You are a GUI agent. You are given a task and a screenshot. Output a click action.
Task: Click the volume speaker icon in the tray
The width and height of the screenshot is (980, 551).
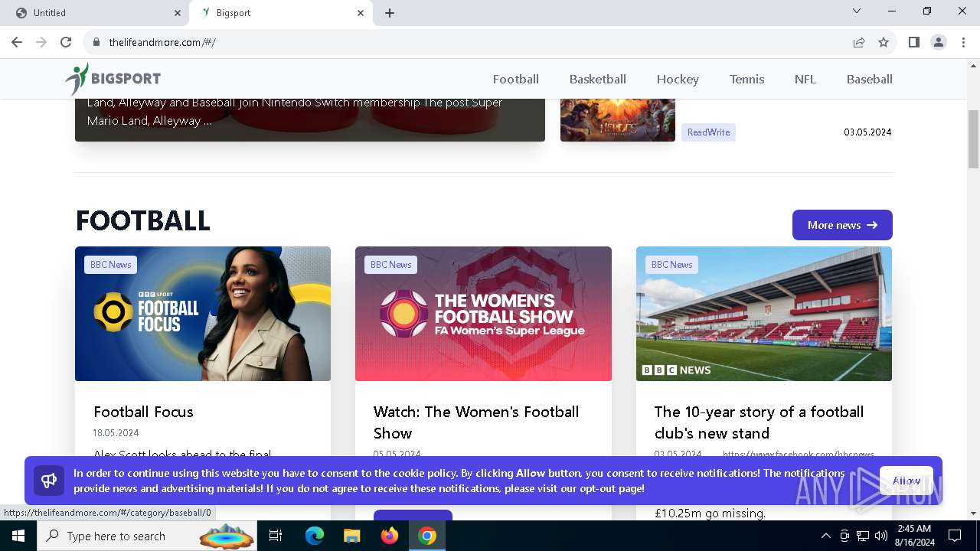(881, 536)
